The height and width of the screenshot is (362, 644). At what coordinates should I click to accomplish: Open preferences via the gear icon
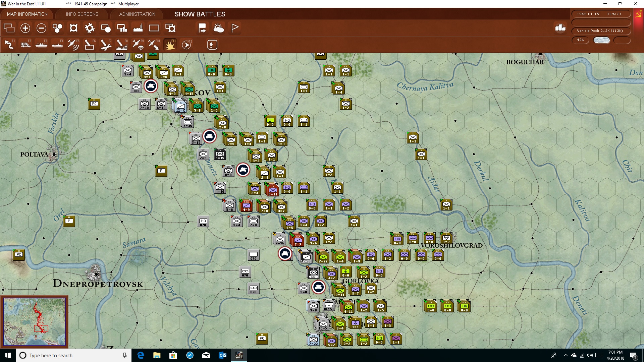(90, 28)
